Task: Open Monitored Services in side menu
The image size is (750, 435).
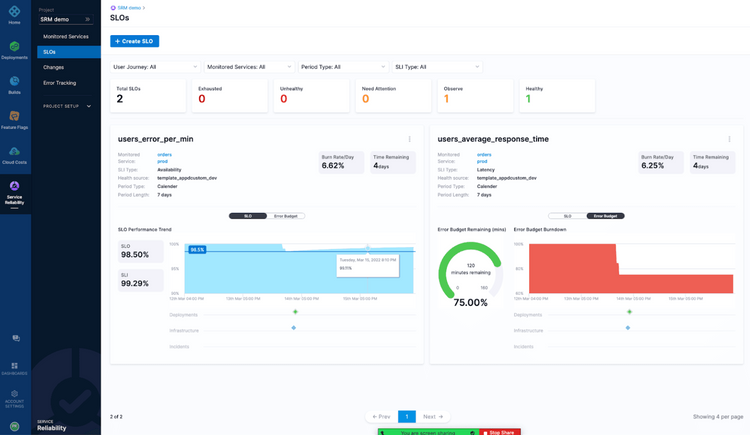Action: pos(66,36)
